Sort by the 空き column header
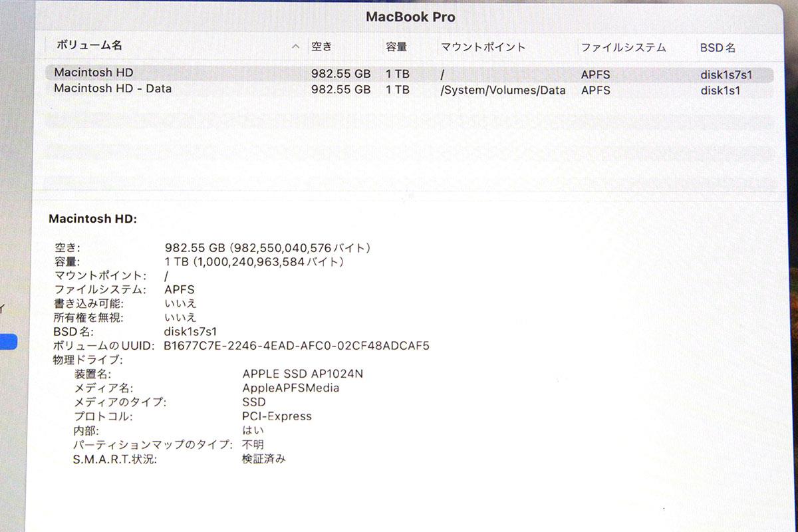 tap(322, 47)
